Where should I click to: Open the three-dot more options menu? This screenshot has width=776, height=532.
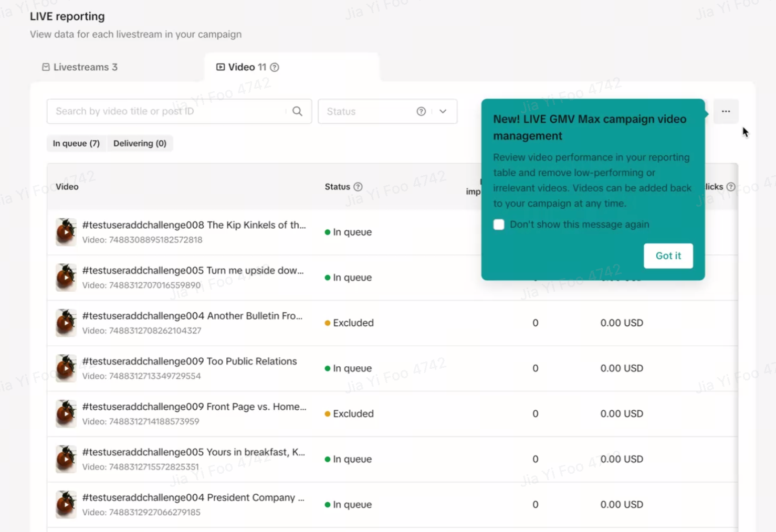726,111
